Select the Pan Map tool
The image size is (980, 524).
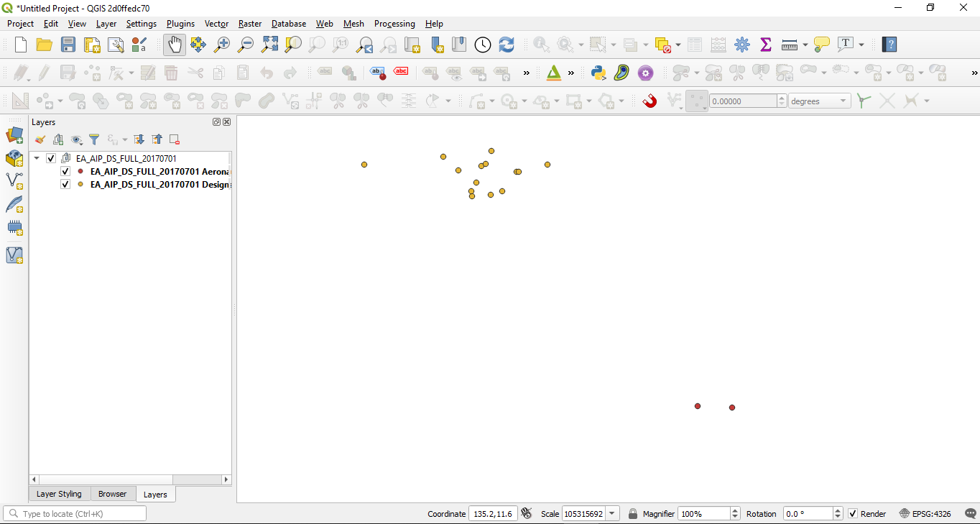point(175,44)
